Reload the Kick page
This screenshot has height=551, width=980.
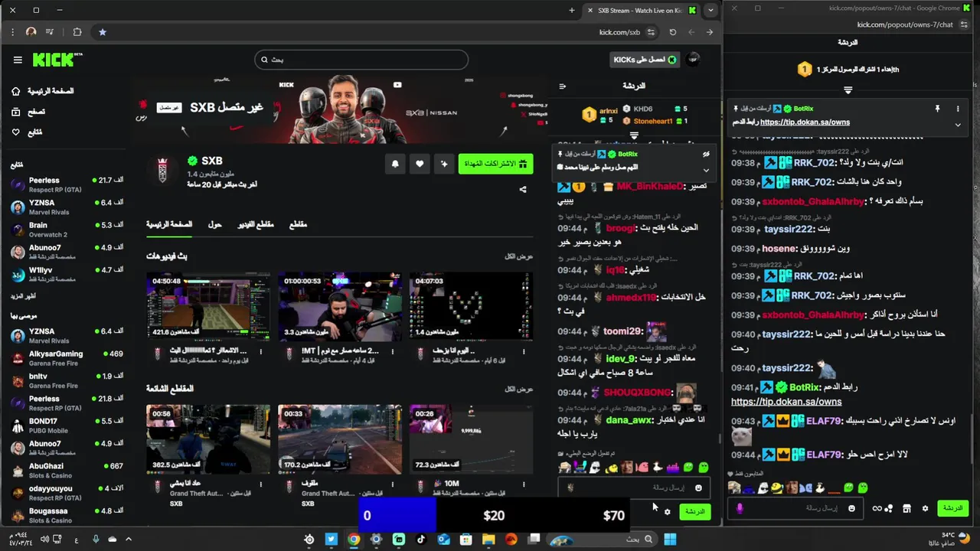(x=672, y=32)
